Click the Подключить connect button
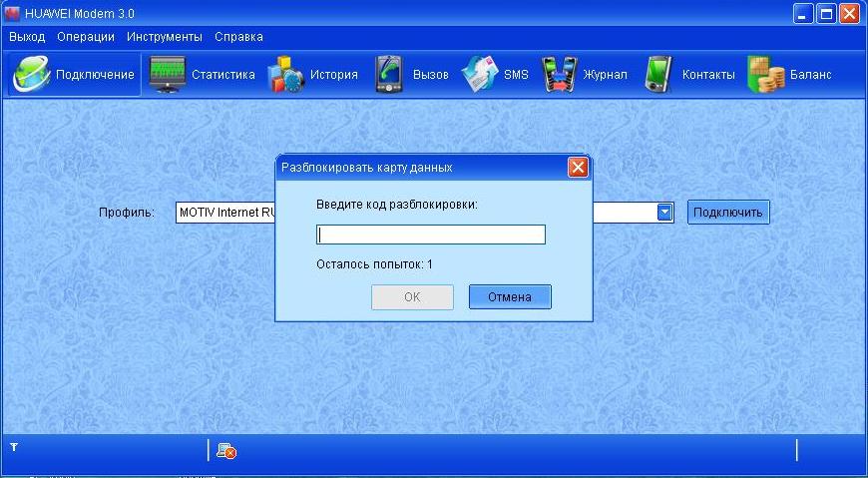This screenshot has height=478, width=868. click(728, 213)
